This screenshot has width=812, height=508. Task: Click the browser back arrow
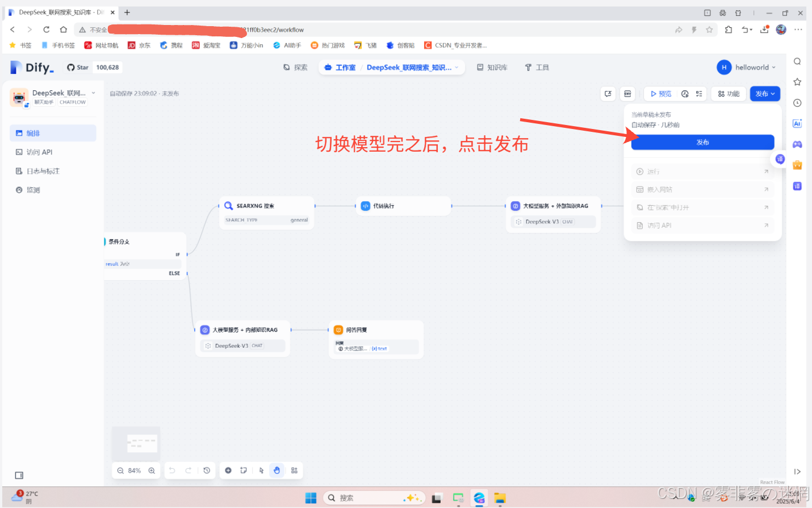12,30
